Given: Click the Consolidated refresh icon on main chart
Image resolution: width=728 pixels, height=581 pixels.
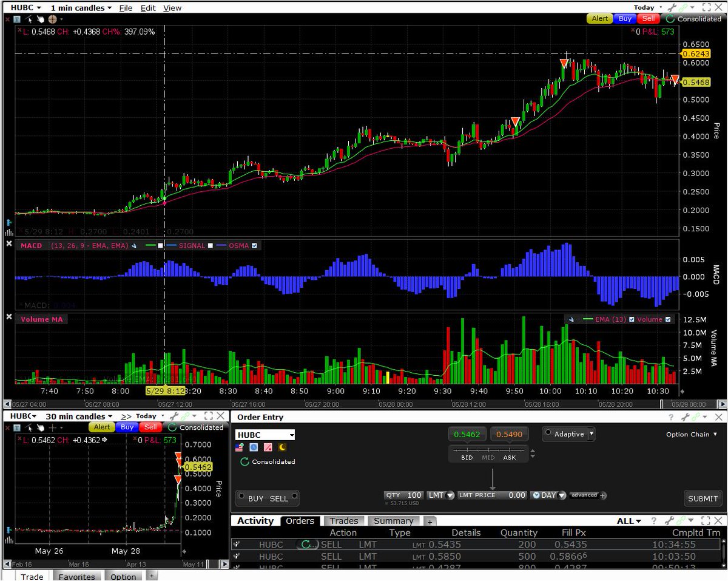Looking at the screenshot, I should pos(669,19).
